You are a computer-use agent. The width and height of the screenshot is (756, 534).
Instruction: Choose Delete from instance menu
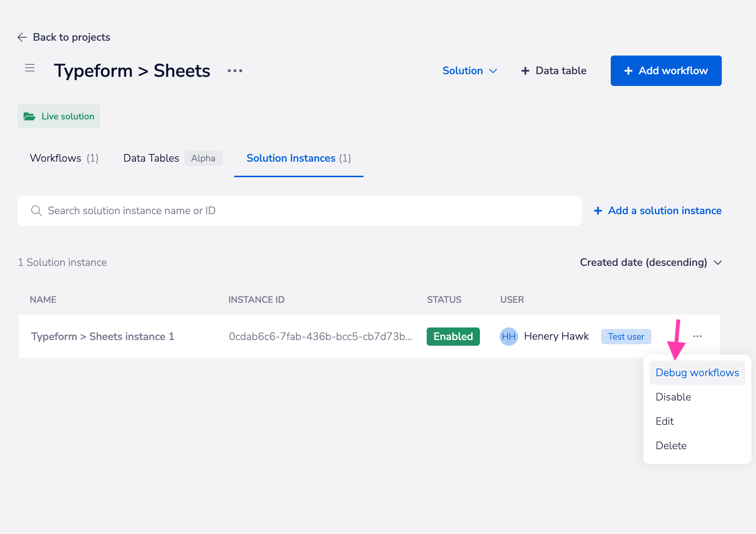pyautogui.click(x=671, y=446)
